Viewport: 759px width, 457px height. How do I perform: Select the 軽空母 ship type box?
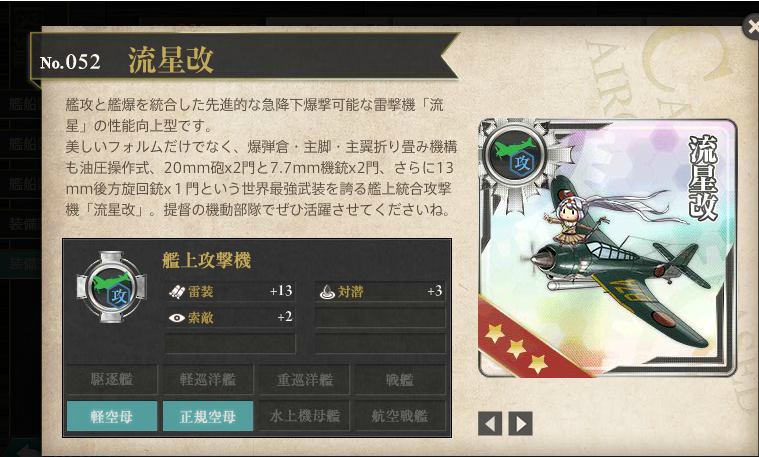112,416
